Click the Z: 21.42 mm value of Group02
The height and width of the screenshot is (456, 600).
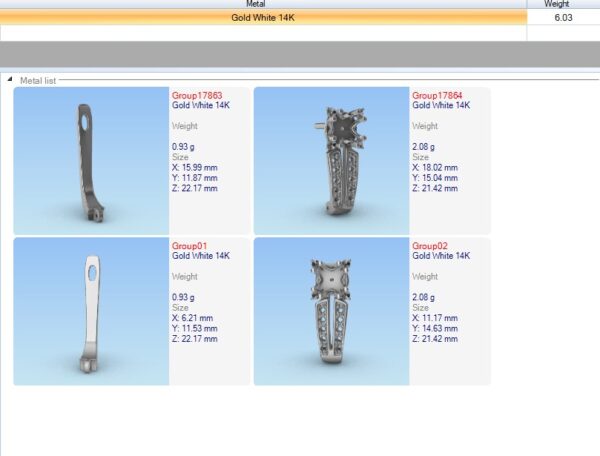(435, 339)
